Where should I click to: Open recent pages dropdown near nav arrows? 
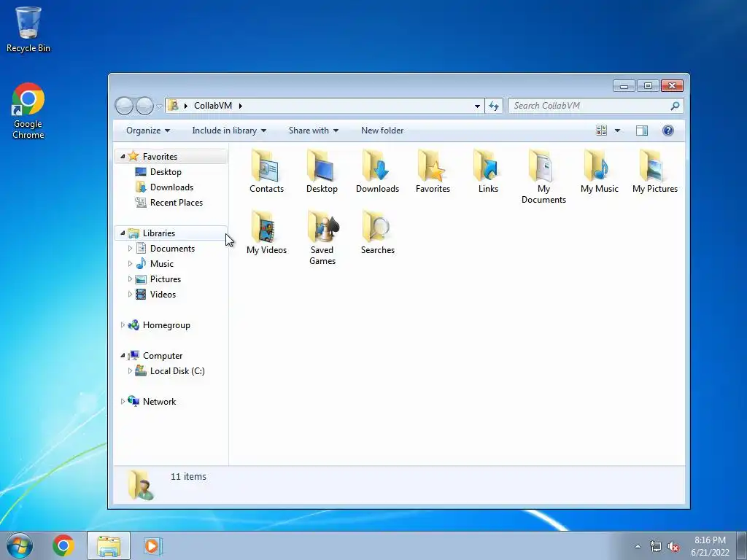click(159, 106)
